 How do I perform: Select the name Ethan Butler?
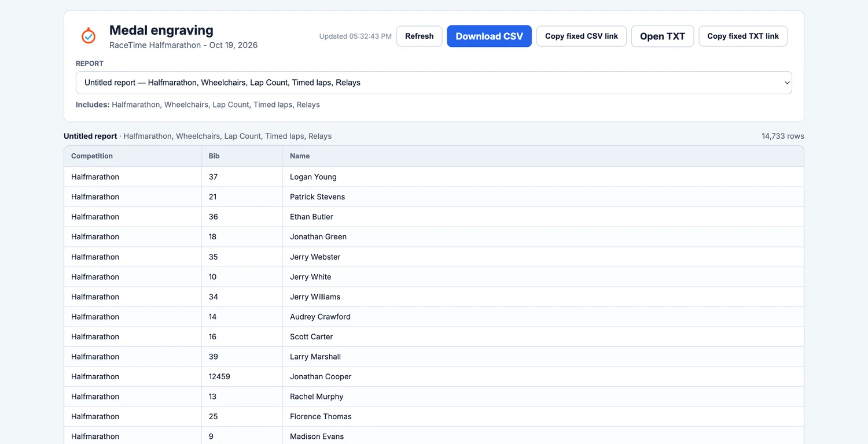click(x=311, y=217)
